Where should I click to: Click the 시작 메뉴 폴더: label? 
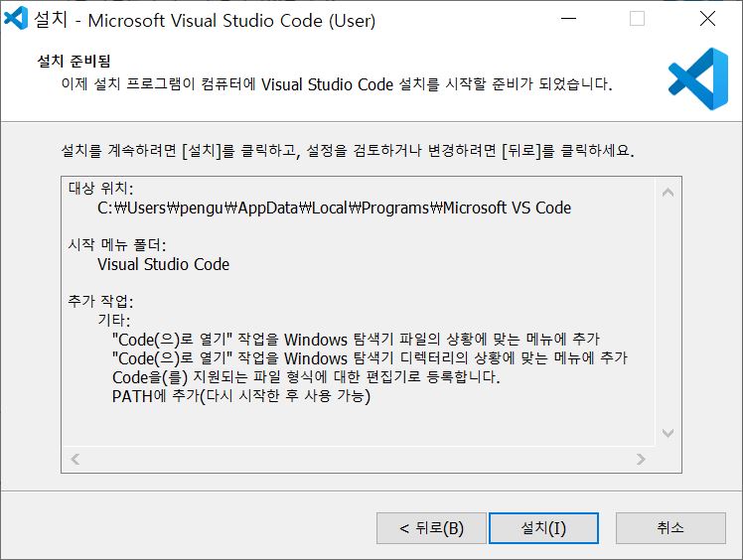tap(117, 245)
